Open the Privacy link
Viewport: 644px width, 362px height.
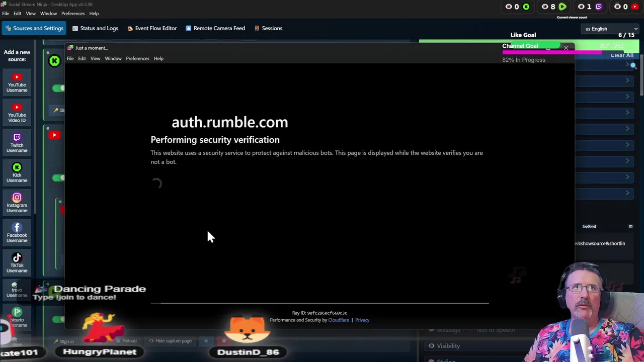coord(362,320)
